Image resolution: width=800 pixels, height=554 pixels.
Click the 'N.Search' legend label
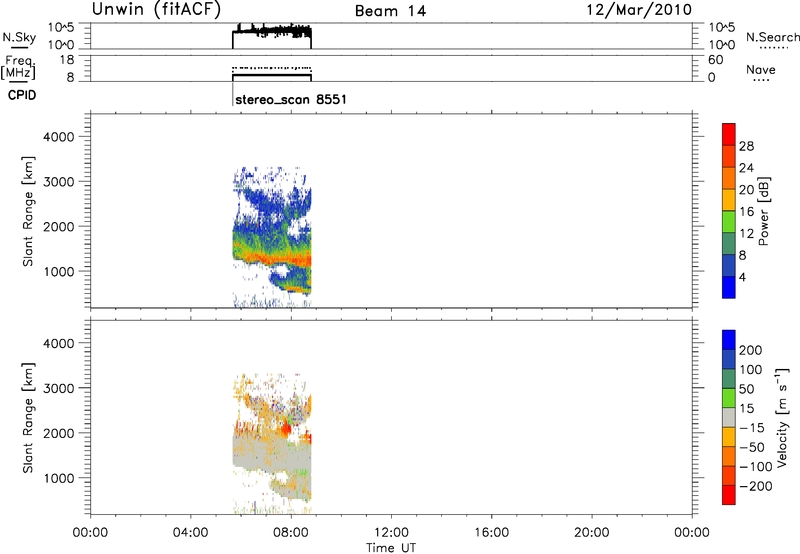click(773, 37)
